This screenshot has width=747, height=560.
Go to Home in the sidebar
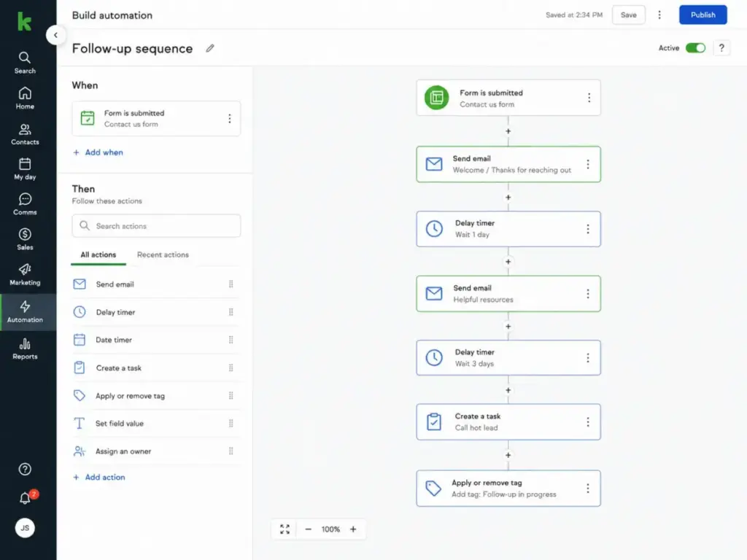click(x=25, y=98)
